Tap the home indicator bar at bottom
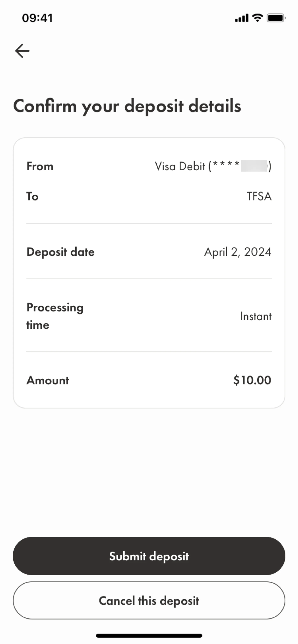 [149, 635]
